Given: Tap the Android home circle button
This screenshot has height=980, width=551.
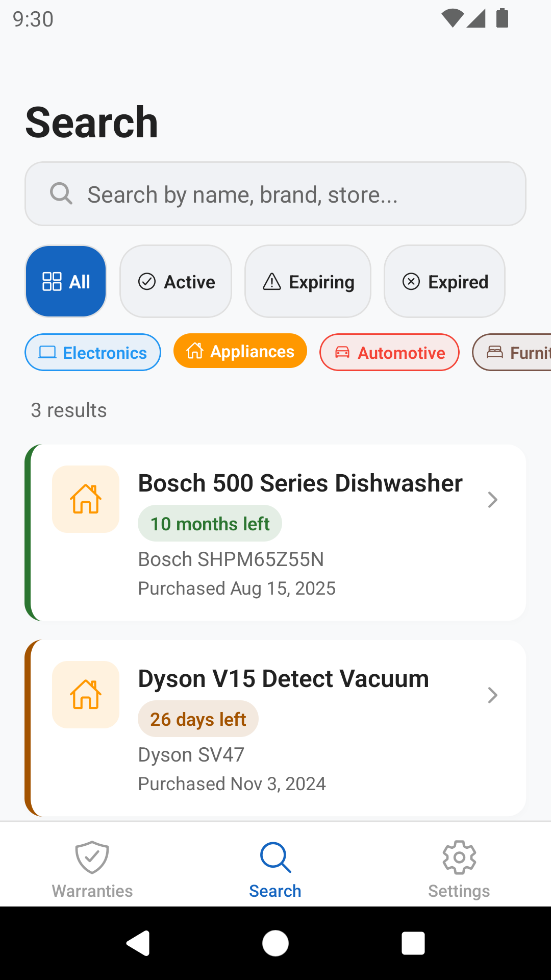Looking at the screenshot, I should (275, 943).
